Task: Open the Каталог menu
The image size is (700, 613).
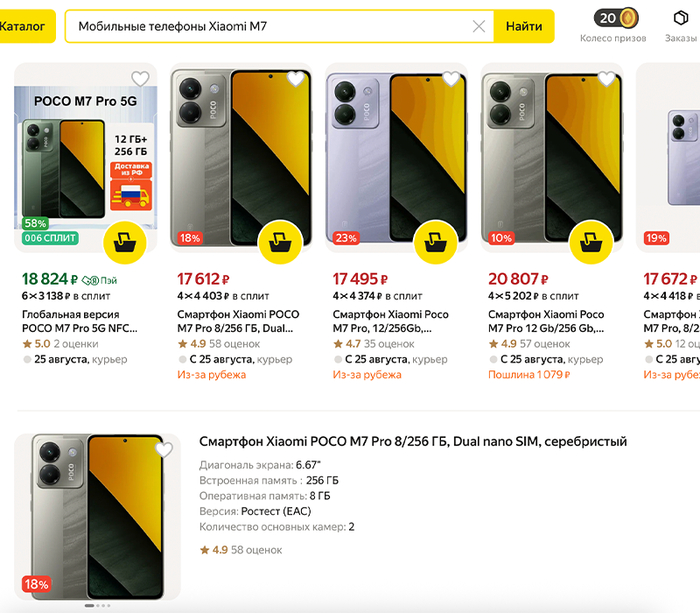Action: pyautogui.click(x=23, y=27)
